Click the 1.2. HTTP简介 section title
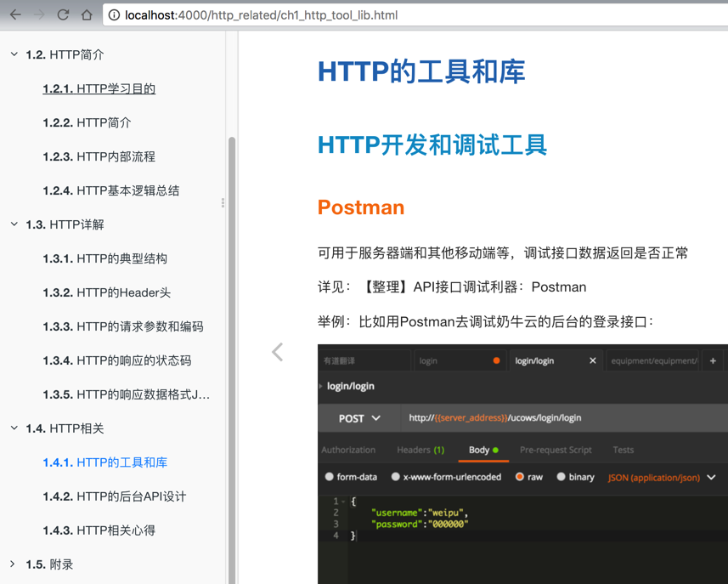 tap(65, 54)
